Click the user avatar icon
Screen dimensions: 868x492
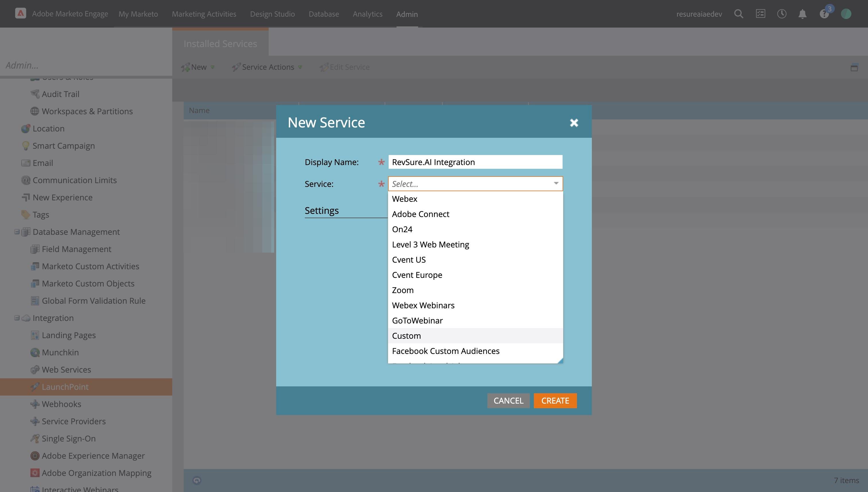pyautogui.click(x=846, y=14)
